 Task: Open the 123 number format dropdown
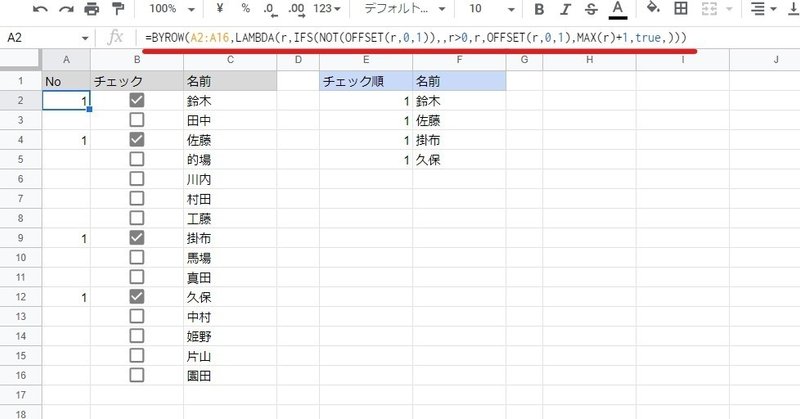(x=327, y=9)
